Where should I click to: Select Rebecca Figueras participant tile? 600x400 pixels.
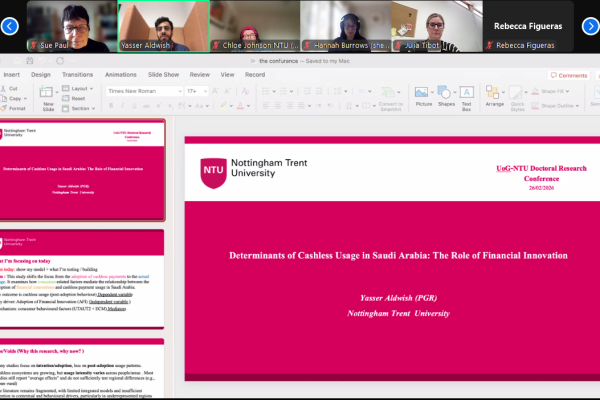point(528,26)
